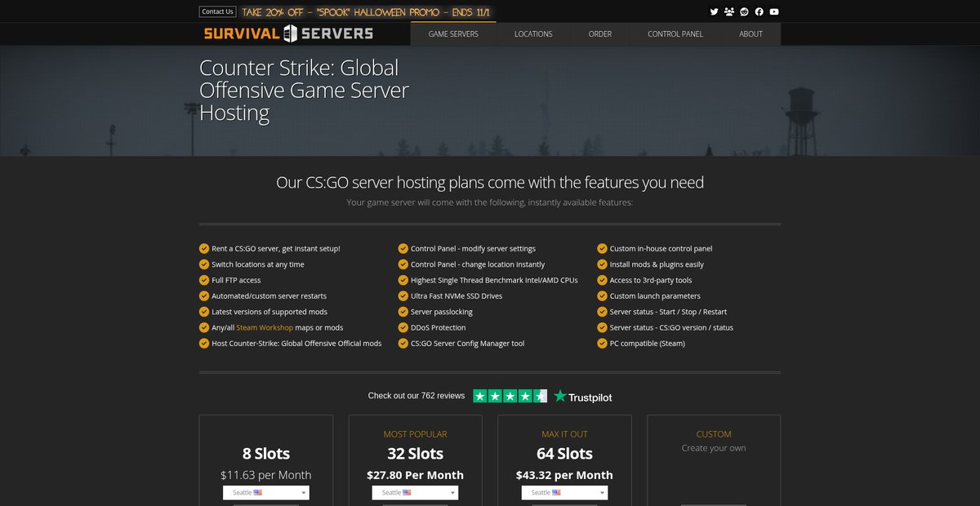Screen dimensions: 980x506
Task: Open the About menu item
Action: [x=751, y=34]
